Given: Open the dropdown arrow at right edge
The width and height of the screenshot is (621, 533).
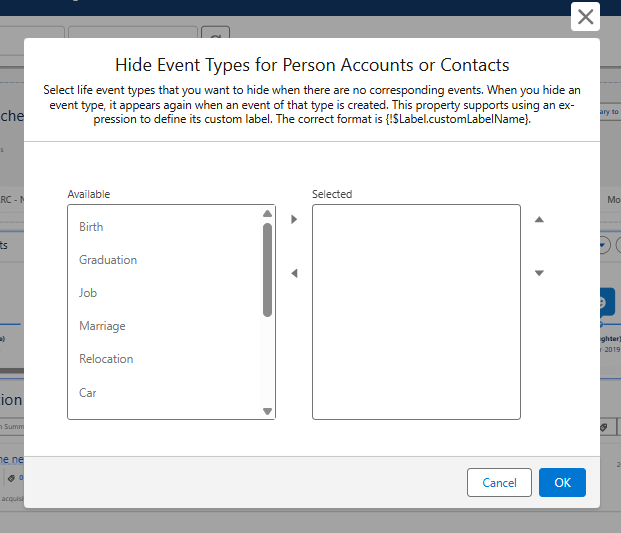Looking at the screenshot, I should pyautogui.click(x=603, y=245).
